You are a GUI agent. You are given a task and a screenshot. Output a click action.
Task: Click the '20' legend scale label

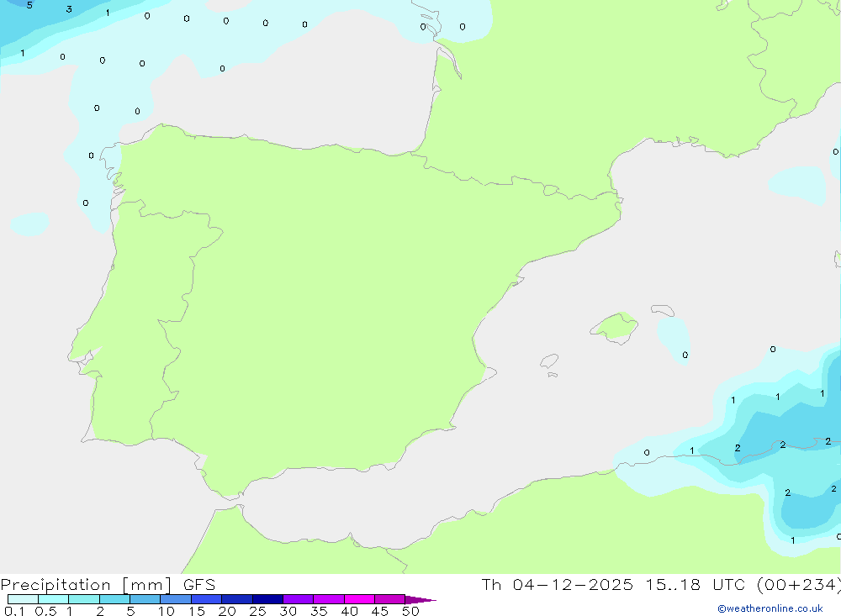click(227, 611)
